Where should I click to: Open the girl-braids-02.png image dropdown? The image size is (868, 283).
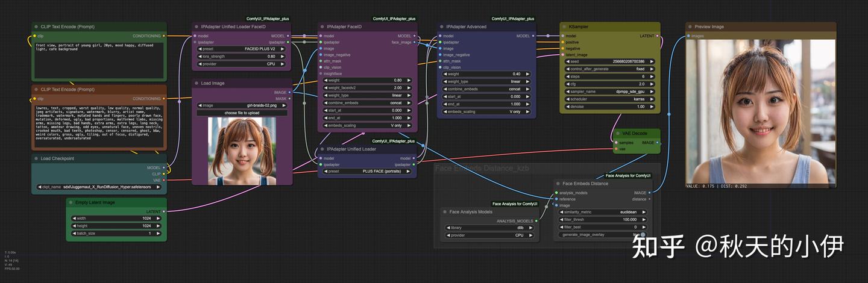click(x=242, y=105)
